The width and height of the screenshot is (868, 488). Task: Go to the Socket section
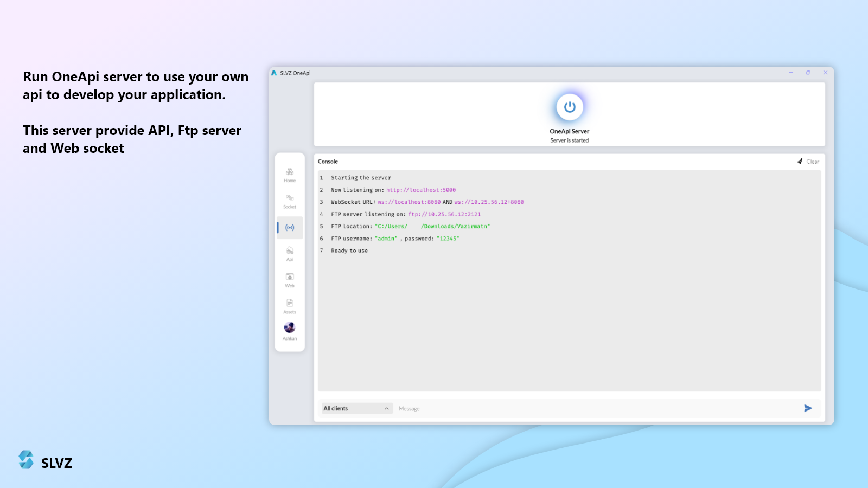(290, 201)
